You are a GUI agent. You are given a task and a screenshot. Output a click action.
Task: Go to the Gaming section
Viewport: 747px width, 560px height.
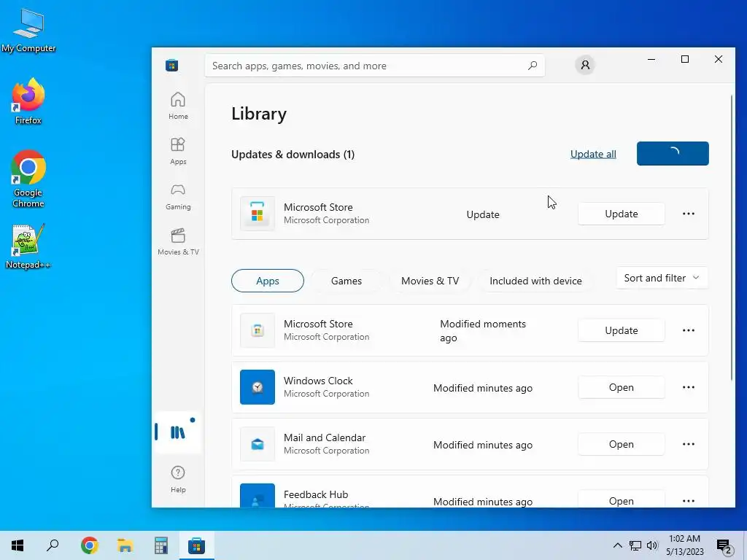point(178,196)
